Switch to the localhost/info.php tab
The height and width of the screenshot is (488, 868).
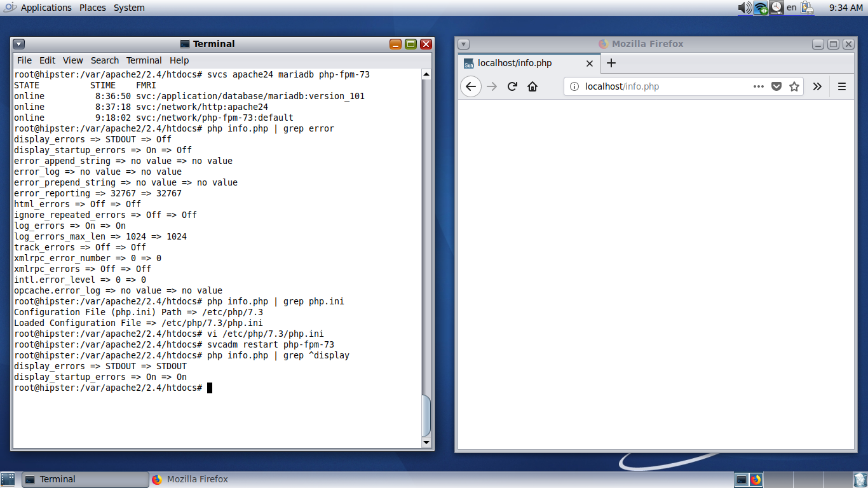529,63
